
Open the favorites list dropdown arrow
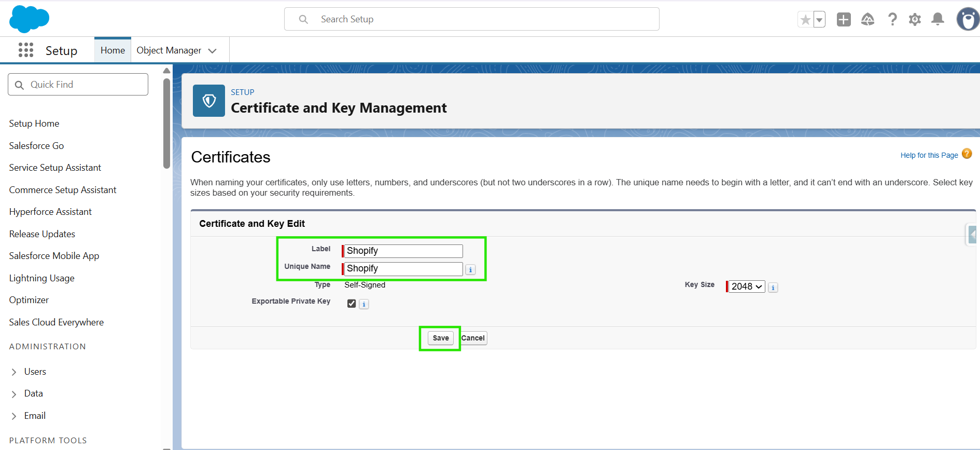[x=819, y=20]
